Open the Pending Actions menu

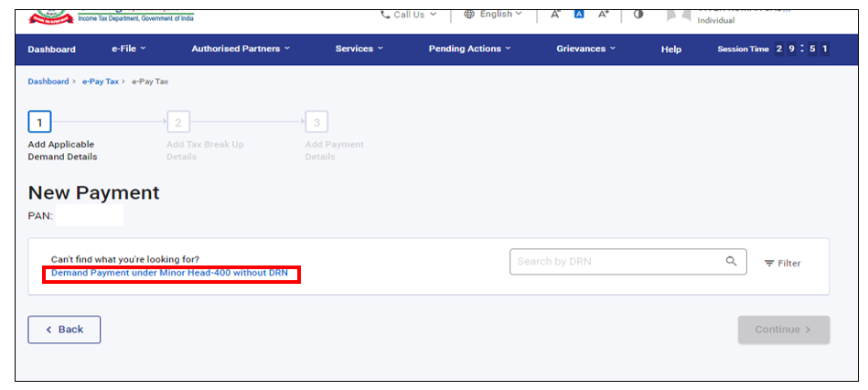pos(469,49)
